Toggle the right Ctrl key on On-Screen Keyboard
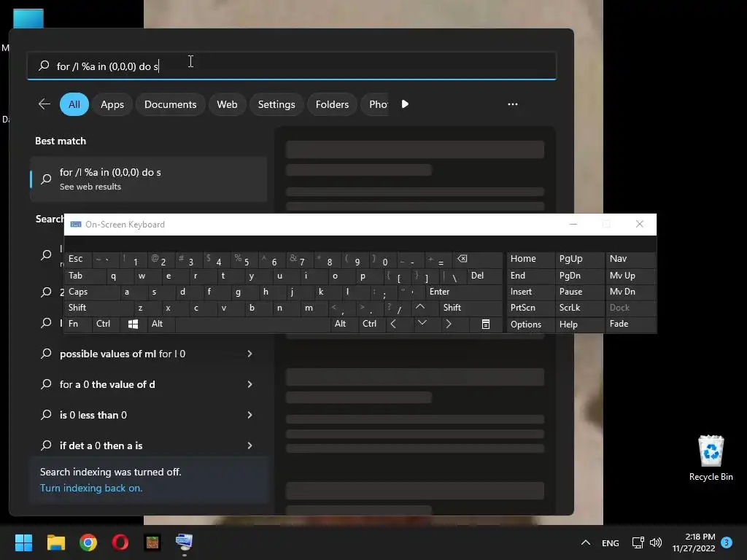This screenshot has width=747, height=560. click(x=371, y=324)
